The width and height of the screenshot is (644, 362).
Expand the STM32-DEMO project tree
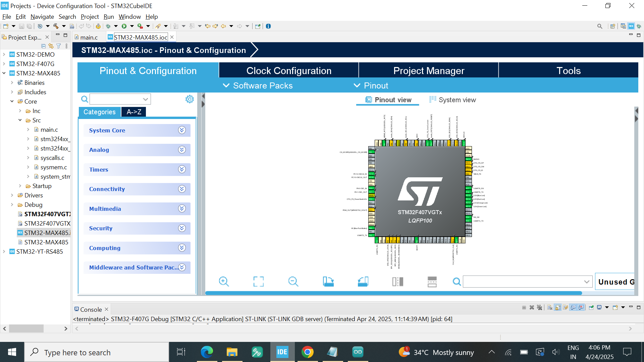coord(4,54)
